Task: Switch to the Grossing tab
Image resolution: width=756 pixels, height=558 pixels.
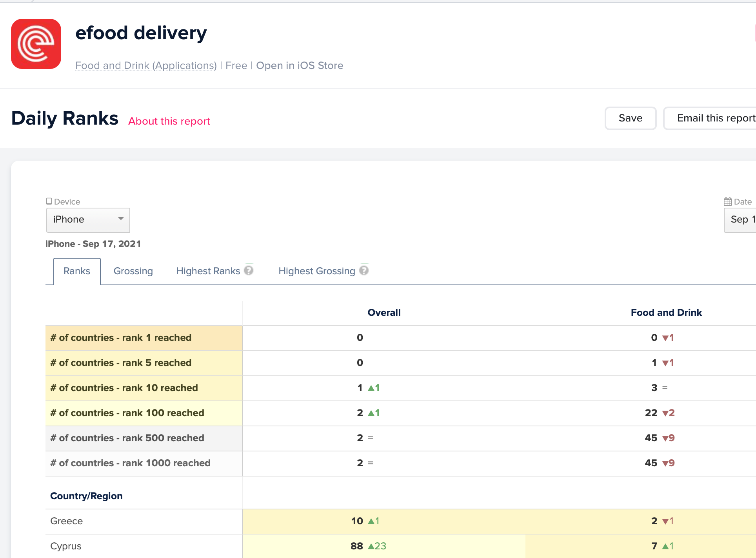Action: 133,271
